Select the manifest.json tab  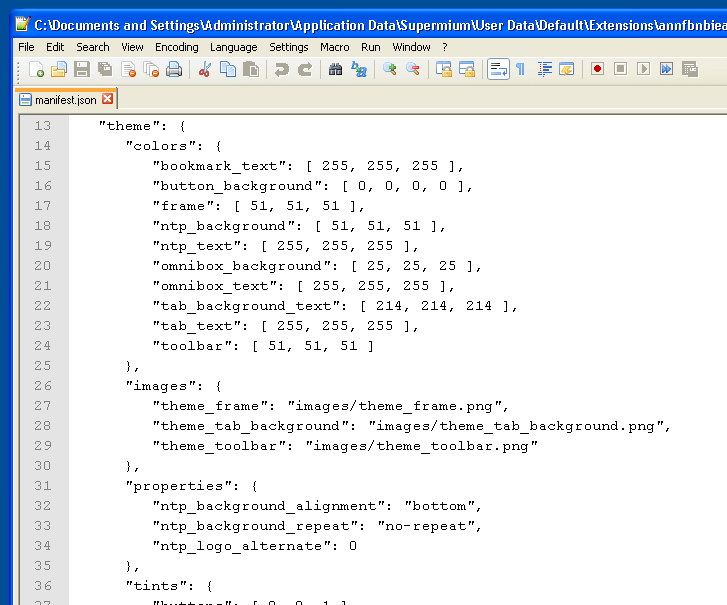pyautogui.click(x=64, y=100)
